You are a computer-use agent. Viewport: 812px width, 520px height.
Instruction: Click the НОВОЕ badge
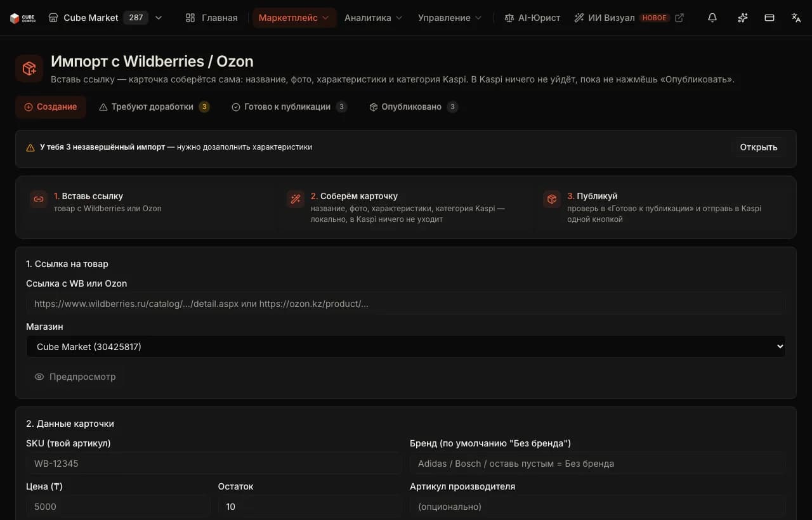pyautogui.click(x=654, y=18)
